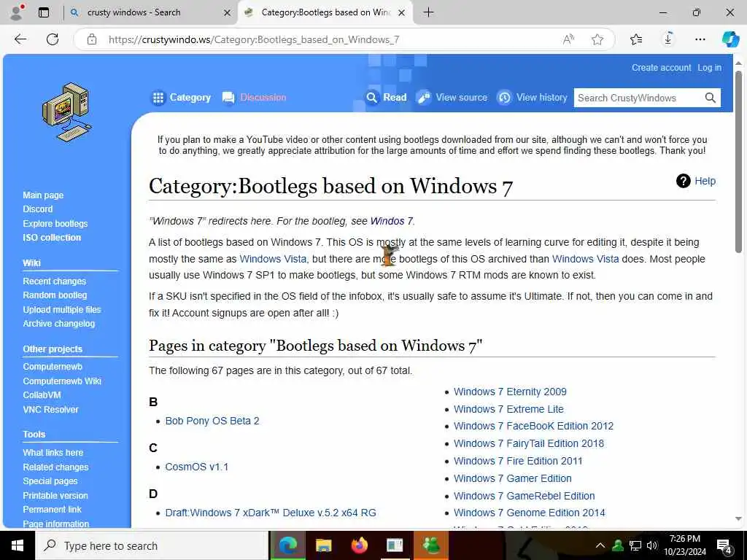Open the news app taskbar icon

[395, 545]
